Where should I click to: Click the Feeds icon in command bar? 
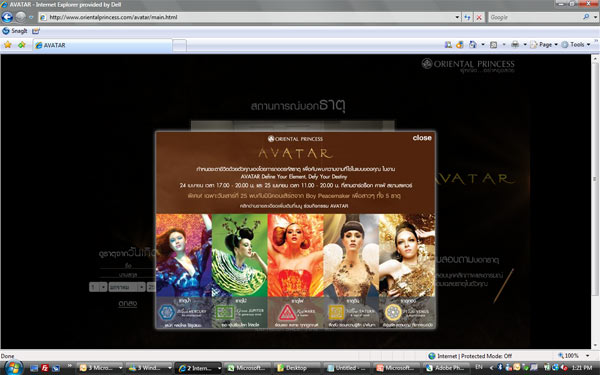[x=494, y=45]
